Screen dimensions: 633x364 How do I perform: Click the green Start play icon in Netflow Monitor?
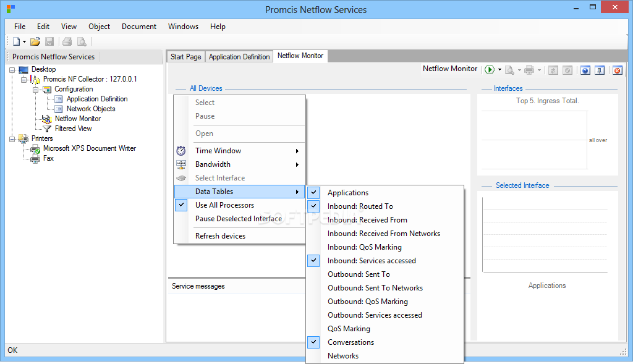pos(490,70)
